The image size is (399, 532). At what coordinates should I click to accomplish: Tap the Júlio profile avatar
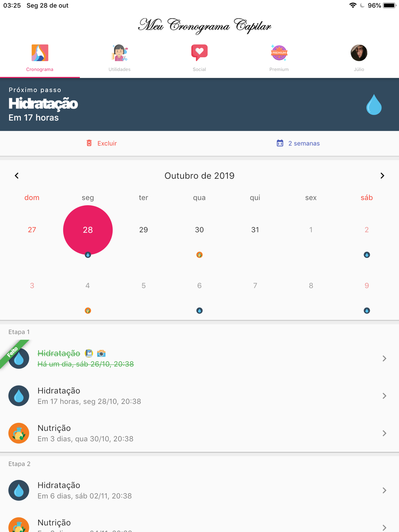pyautogui.click(x=359, y=53)
